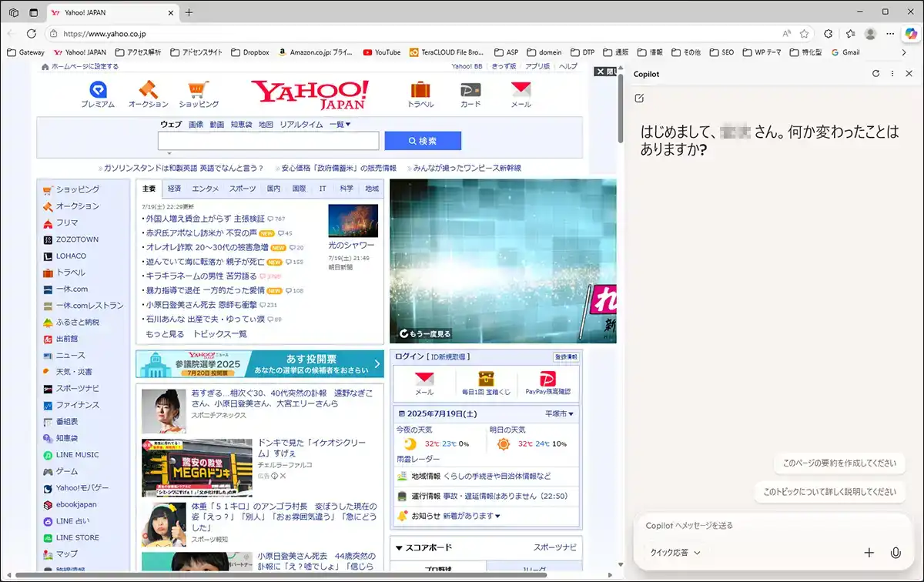The width and height of the screenshot is (924, 582).
Task: Click the 検索 search button
Action: click(423, 141)
